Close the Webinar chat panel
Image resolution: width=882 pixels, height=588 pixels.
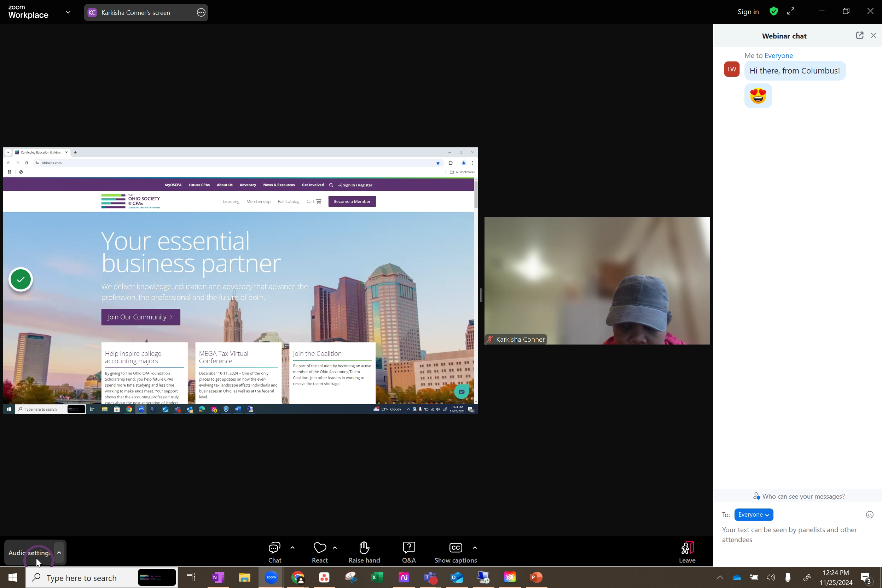click(874, 36)
